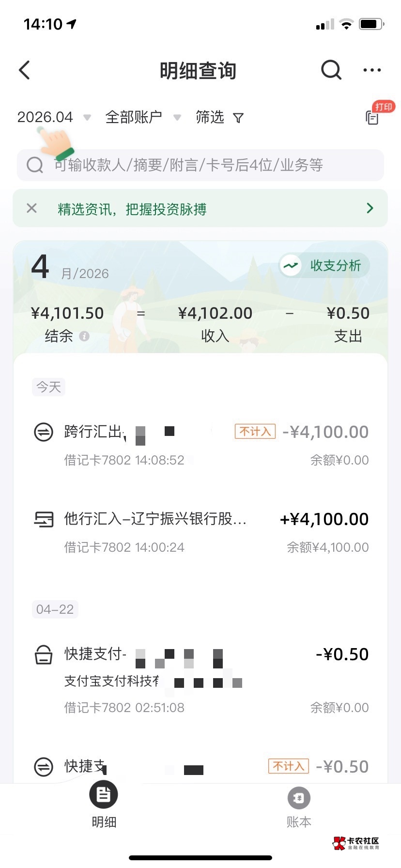Open the 收支分析 analysis button

click(324, 265)
